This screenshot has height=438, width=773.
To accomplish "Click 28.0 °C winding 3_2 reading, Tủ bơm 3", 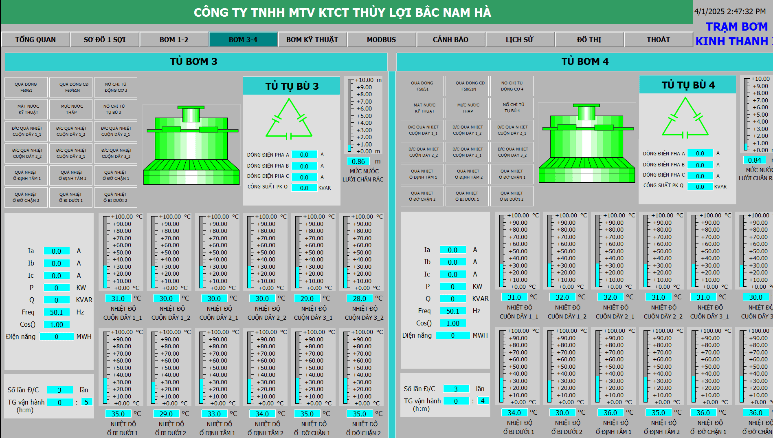I will (359, 298).
